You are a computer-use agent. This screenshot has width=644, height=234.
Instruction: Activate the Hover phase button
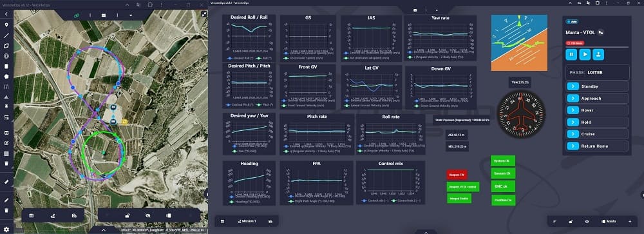pos(597,110)
